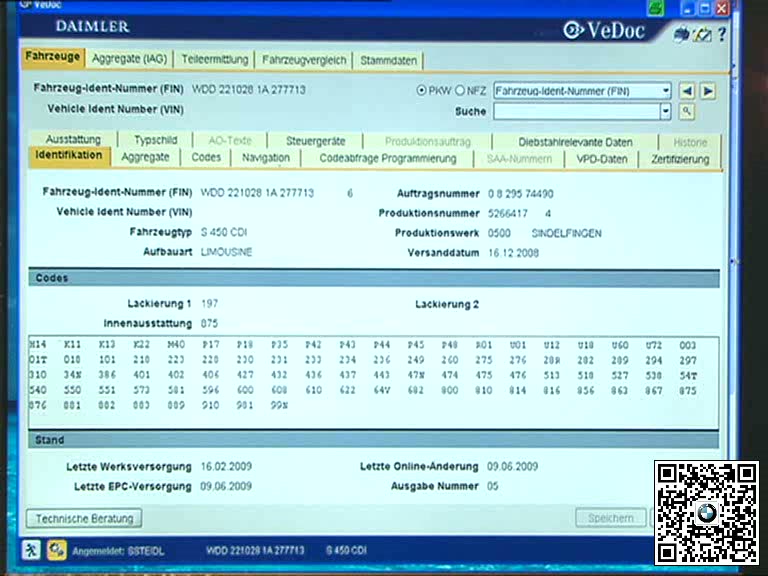The image size is (768, 576).
Task: Click code 64V in the codes list
Action: tap(382, 390)
